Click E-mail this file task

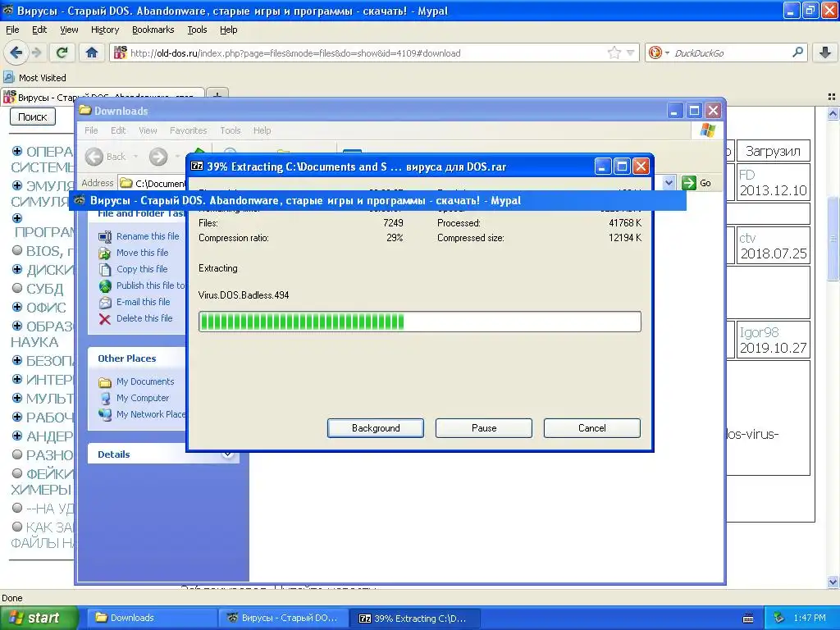click(143, 302)
